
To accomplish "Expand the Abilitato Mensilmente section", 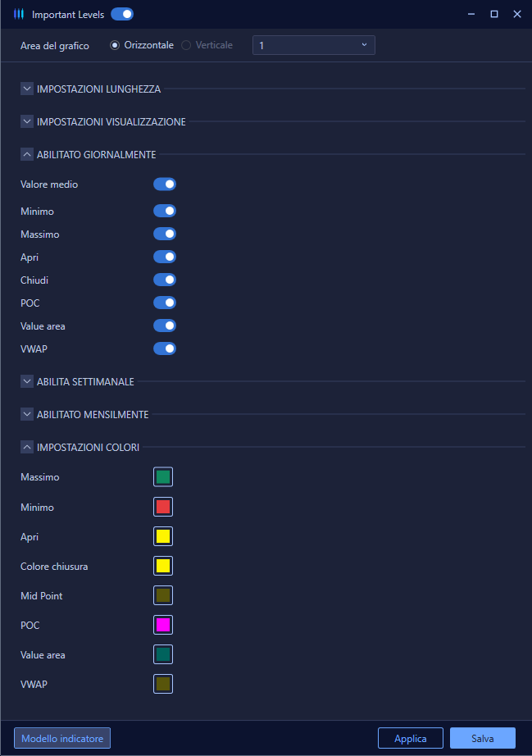I will point(27,414).
